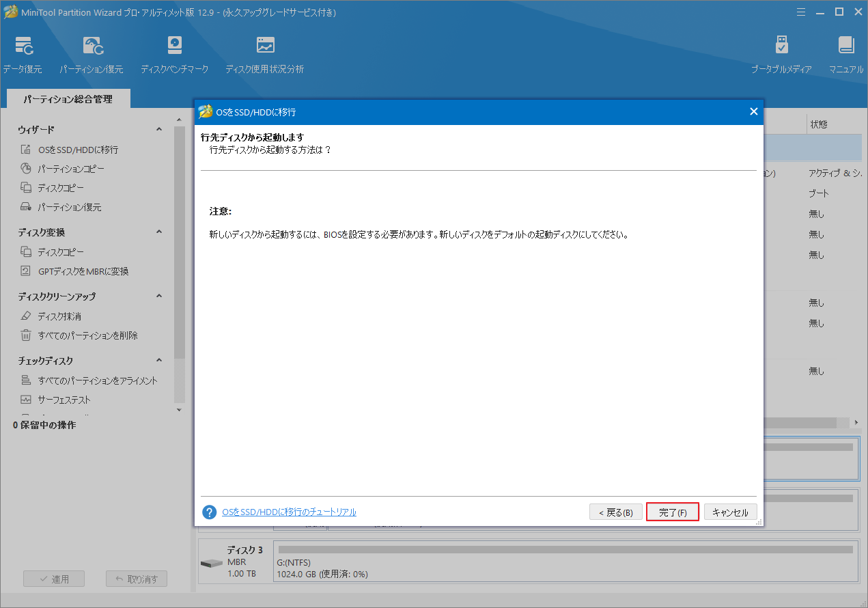
Task: Open ブータブルメディア bootable media builder
Action: click(x=781, y=55)
